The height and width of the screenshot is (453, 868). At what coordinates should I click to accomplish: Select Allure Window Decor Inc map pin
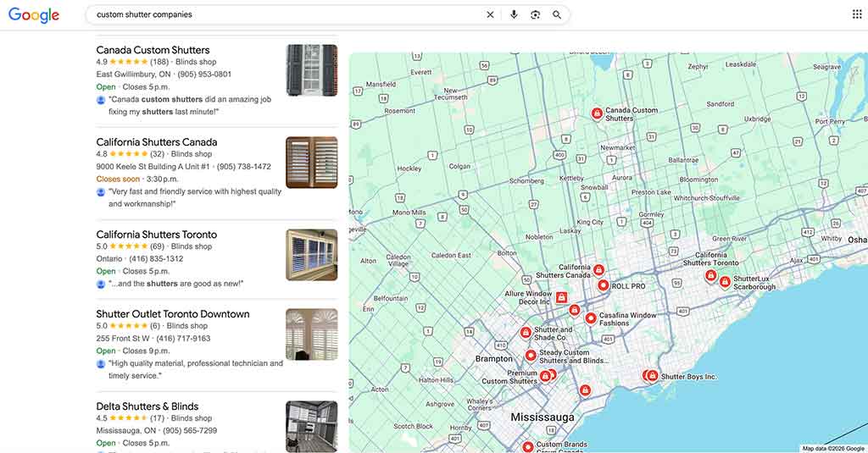pos(561,297)
